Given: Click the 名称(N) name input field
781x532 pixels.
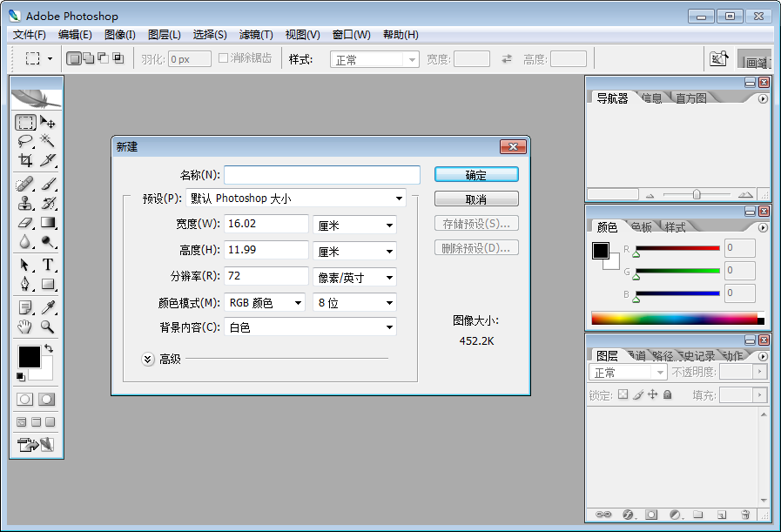Looking at the screenshot, I should [322, 175].
